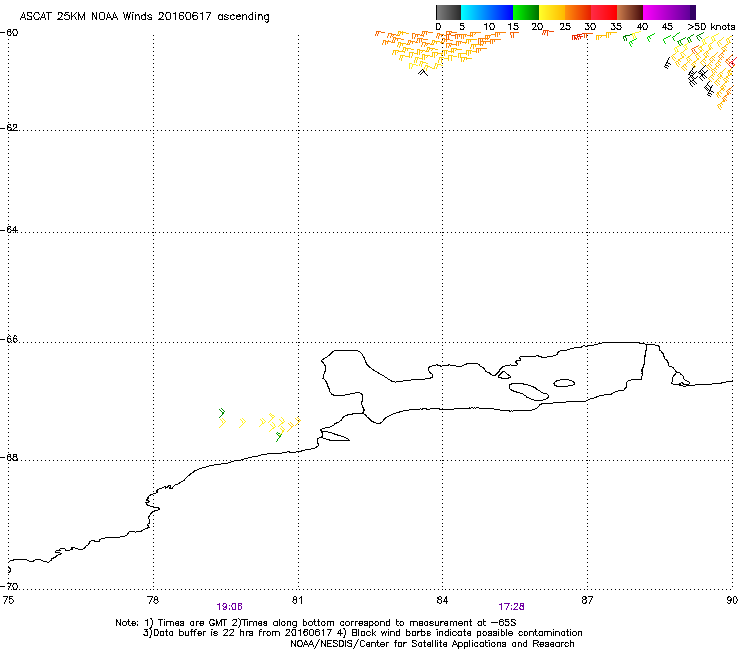Viewport: 740px width, 650px height.
Task: Click the -70 latitude label
Action: click(9, 586)
